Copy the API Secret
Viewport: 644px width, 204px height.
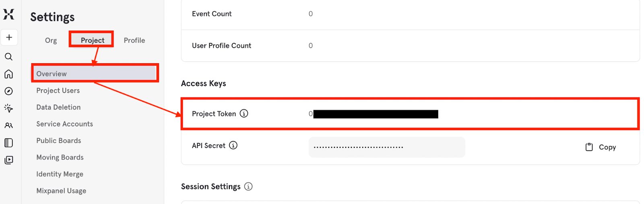point(601,147)
